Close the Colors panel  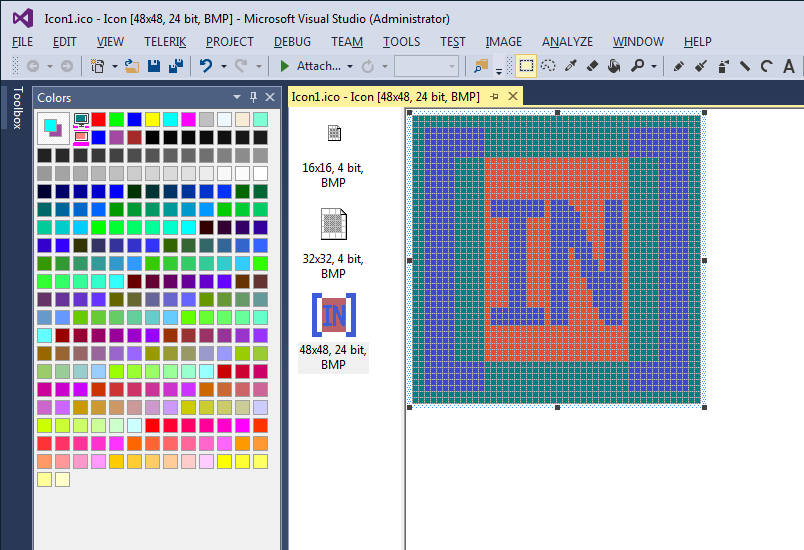(x=270, y=97)
